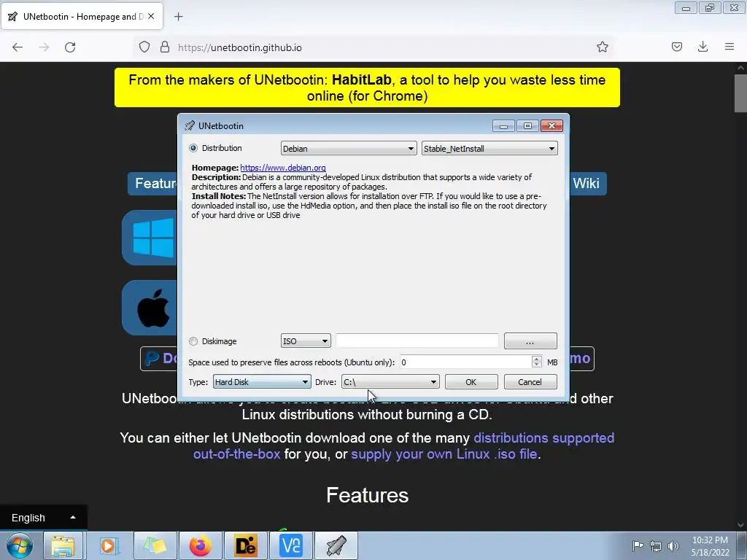
Task: Reload the current page
Action: pos(70,47)
